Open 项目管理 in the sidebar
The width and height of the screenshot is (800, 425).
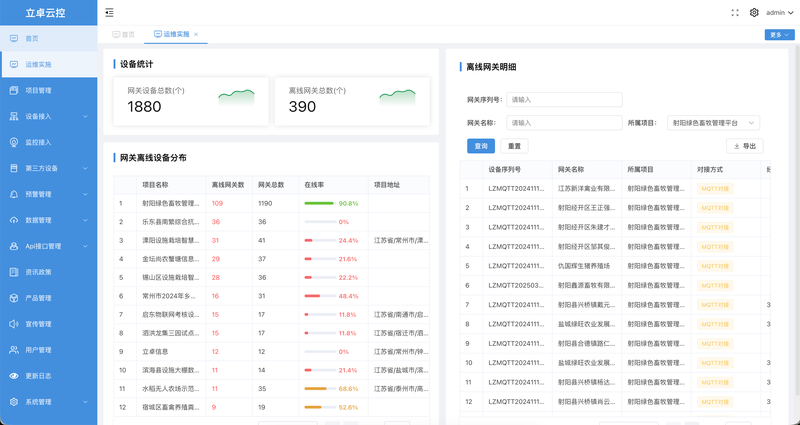pos(48,90)
